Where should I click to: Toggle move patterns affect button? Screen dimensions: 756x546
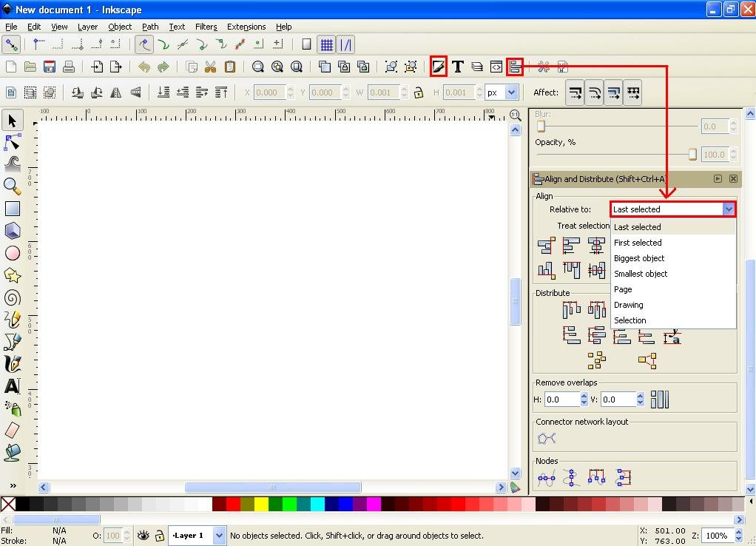(x=633, y=92)
